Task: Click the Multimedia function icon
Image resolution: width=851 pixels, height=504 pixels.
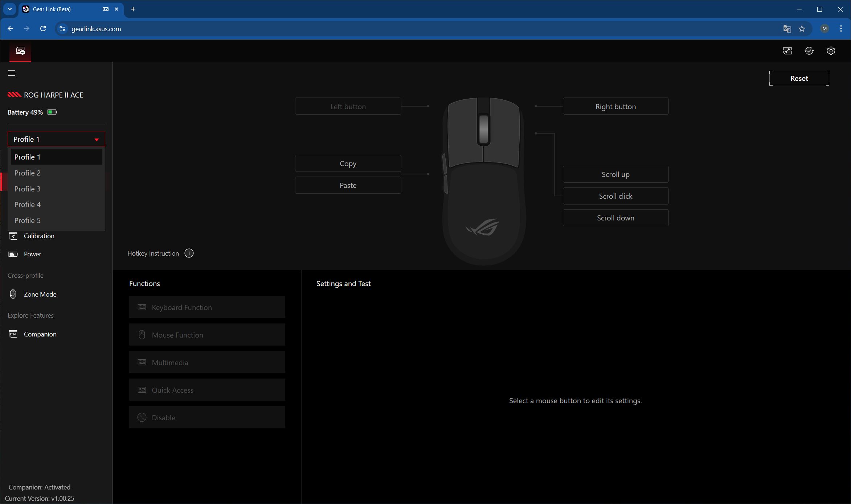Action: [x=142, y=362]
